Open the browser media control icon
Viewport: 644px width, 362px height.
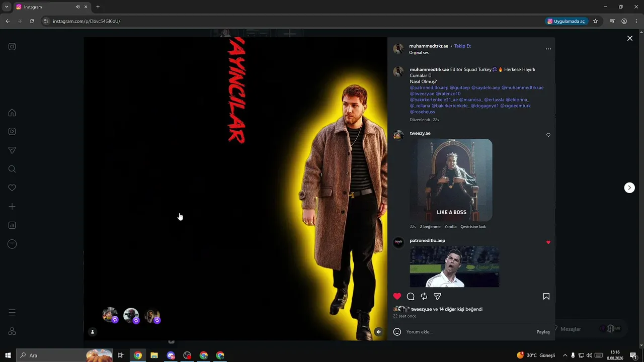(x=612, y=21)
